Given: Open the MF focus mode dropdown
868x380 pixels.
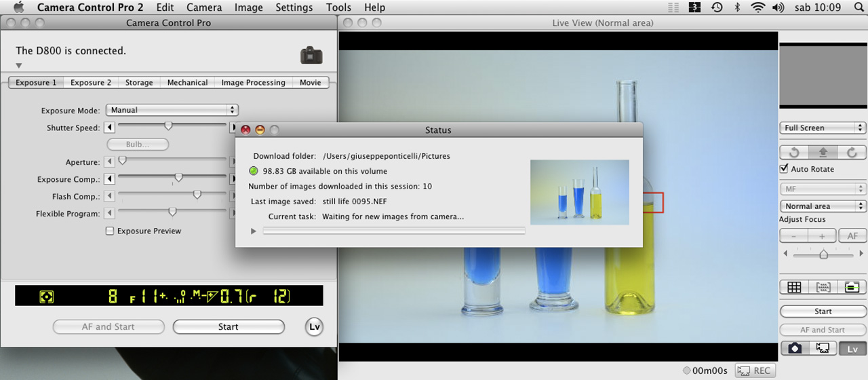Looking at the screenshot, I should 823,189.
